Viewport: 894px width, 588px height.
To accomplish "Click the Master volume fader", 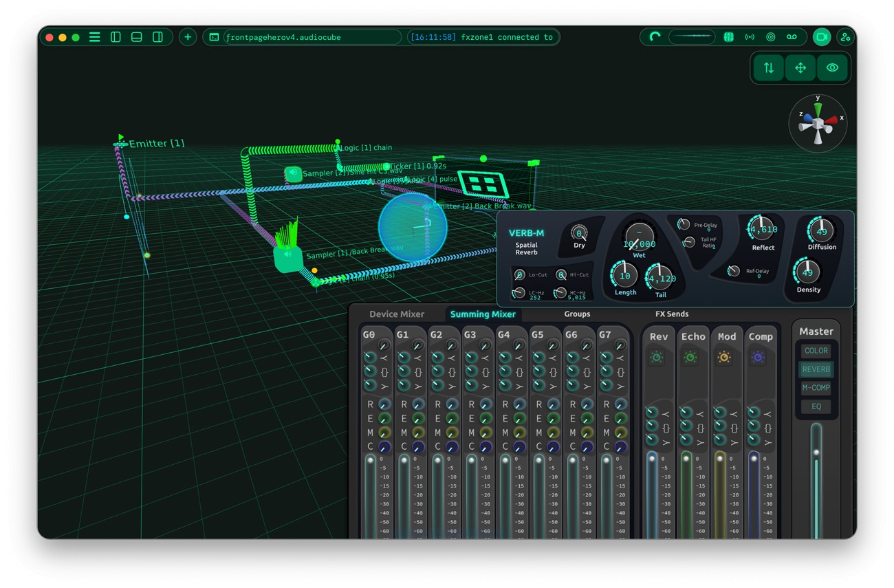I will (x=816, y=453).
